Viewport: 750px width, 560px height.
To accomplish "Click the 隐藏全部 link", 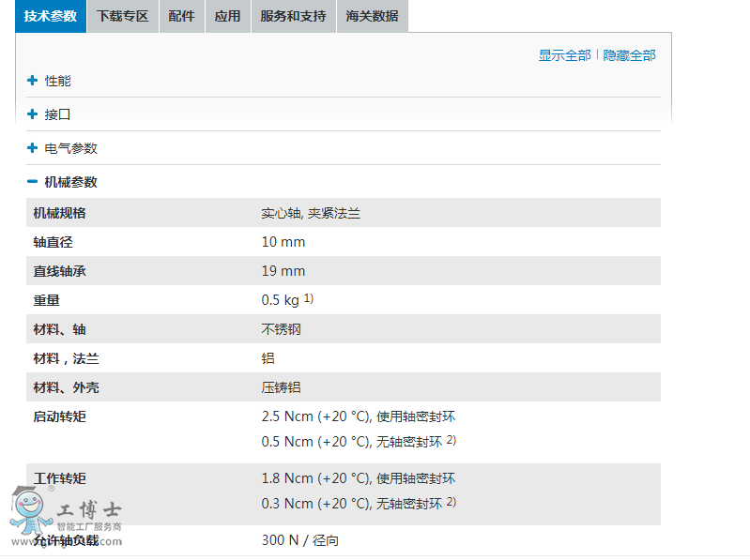I will tap(629, 55).
